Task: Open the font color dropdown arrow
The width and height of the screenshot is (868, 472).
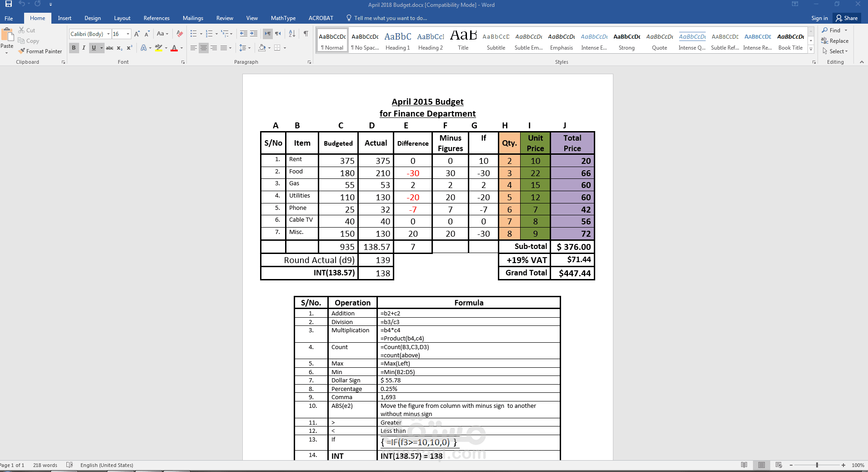Action: (x=181, y=48)
